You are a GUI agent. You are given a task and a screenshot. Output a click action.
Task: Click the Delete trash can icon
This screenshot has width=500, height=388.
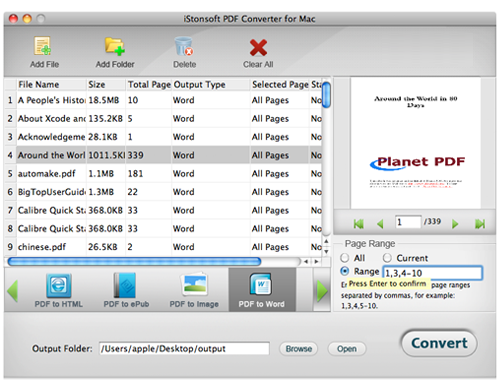[x=184, y=46]
